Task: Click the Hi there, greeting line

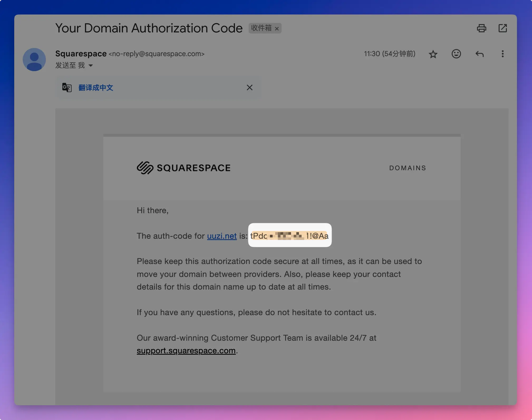Action: tap(153, 210)
